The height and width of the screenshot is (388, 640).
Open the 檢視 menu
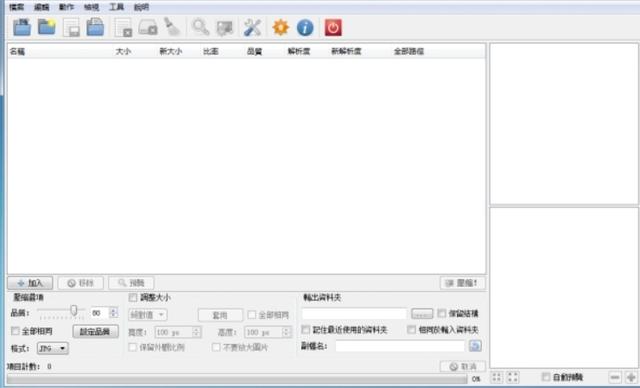click(91, 7)
